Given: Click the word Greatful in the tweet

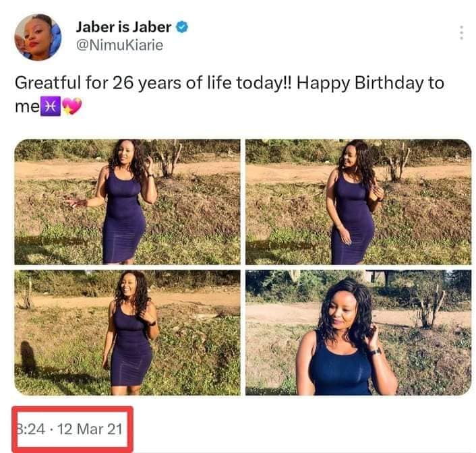Looking at the screenshot, I should [x=47, y=84].
